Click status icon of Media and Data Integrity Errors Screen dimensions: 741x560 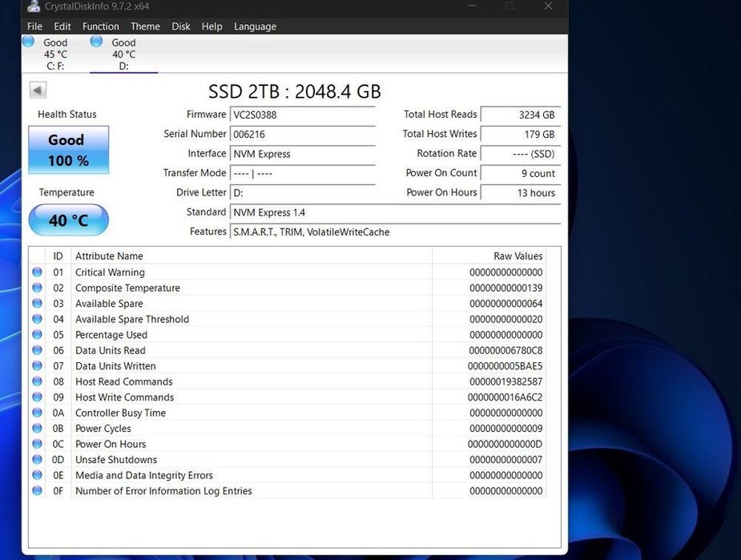(x=37, y=475)
